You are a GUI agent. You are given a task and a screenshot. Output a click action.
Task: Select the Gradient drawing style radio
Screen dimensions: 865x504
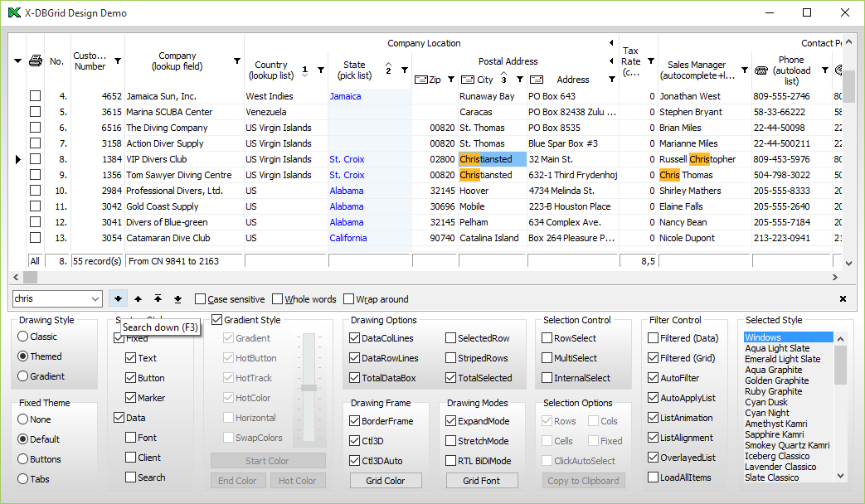23,376
